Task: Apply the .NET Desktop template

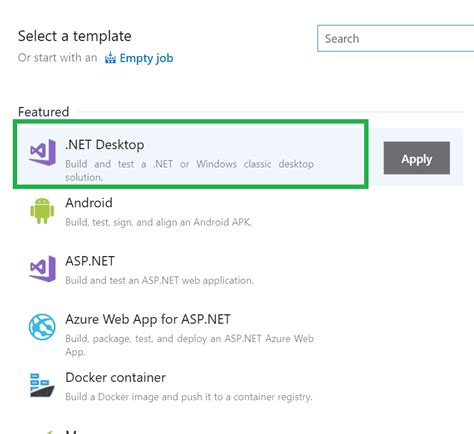Action: pos(417,158)
